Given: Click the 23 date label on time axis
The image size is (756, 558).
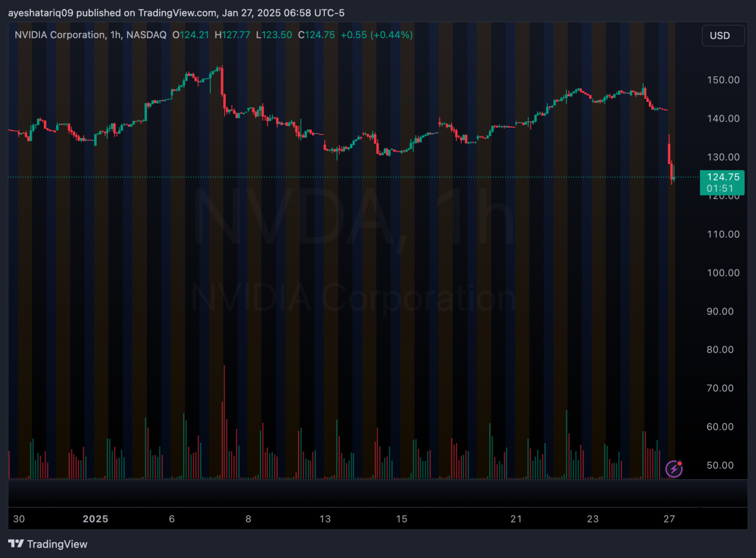Looking at the screenshot, I should (x=593, y=519).
